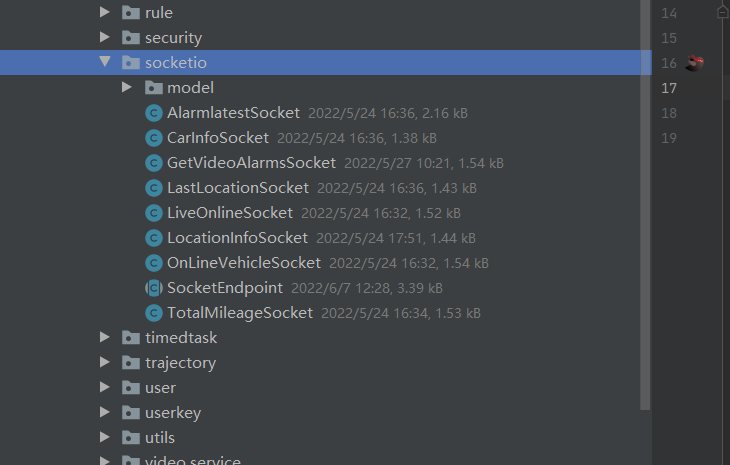Click the security package folder icon
This screenshot has width=730, height=465.
tap(131, 38)
